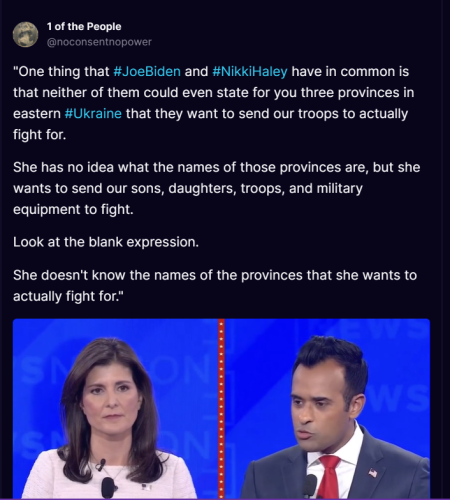Open the image panel with the woman in white
450x500 pixels.
[x=115, y=409]
